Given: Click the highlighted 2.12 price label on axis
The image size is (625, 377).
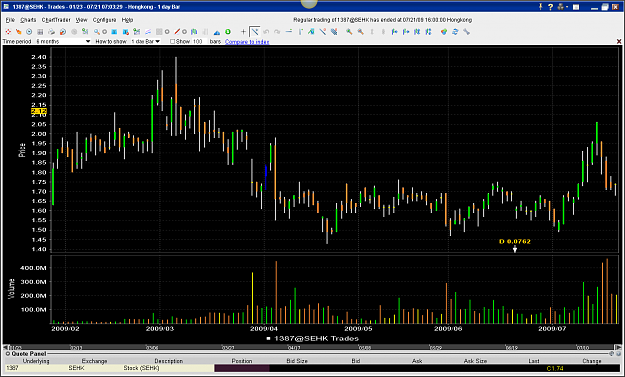Looking at the screenshot, I should tap(39, 111).
